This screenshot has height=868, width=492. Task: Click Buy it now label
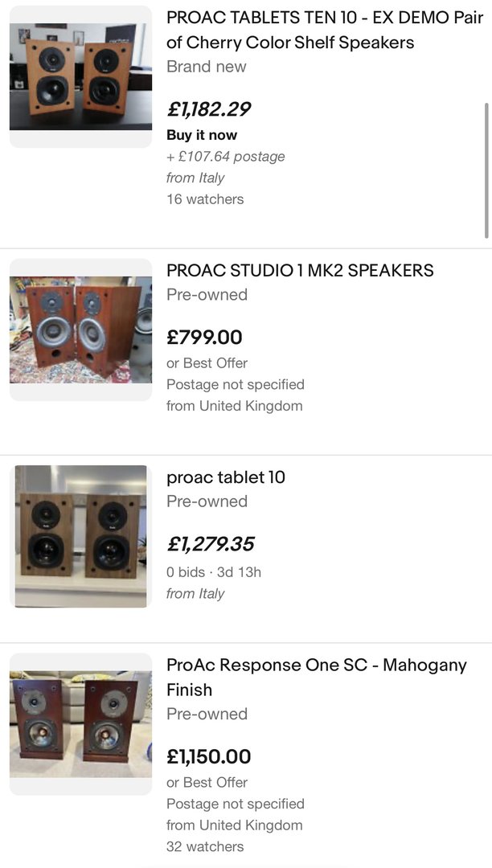coord(202,135)
